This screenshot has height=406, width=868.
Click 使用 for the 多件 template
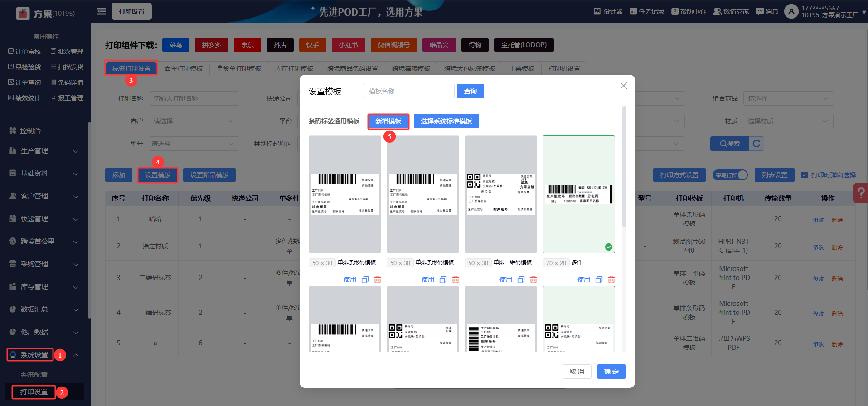click(x=584, y=280)
